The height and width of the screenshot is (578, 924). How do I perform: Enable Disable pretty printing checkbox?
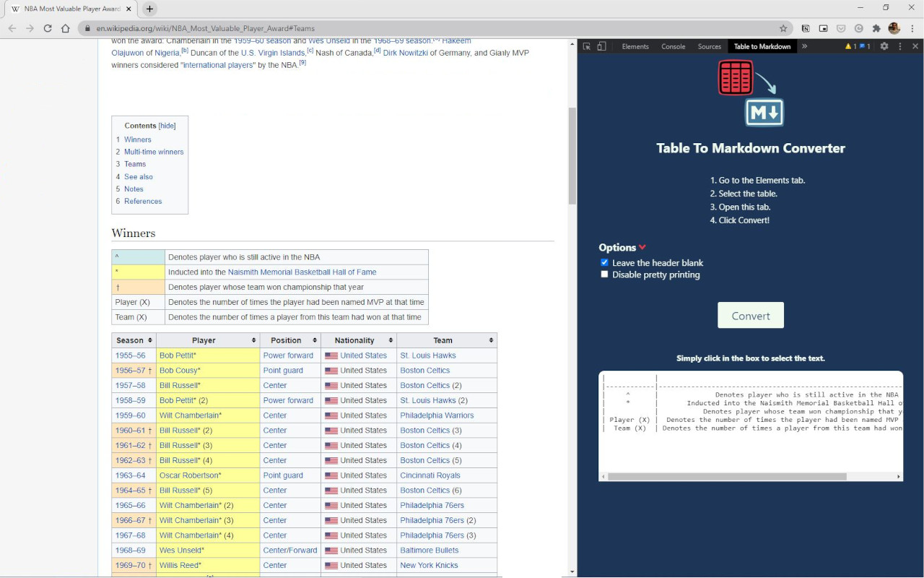click(605, 275)
